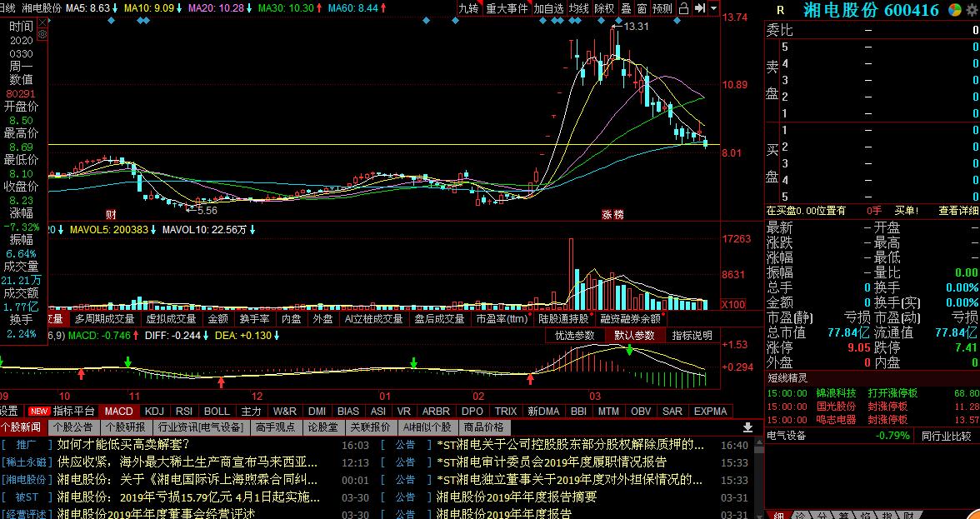The height and width of the screenshot is (519, 980).
Task: Open the 重大事件 major events marker
Action: point(506,9)
